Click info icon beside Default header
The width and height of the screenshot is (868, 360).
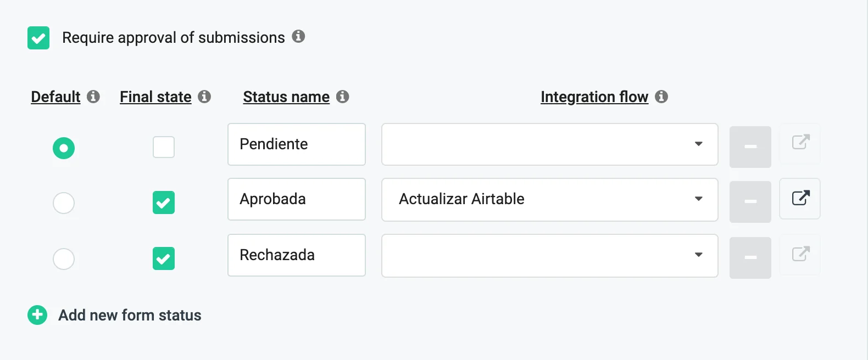click(x=93, y=97)
